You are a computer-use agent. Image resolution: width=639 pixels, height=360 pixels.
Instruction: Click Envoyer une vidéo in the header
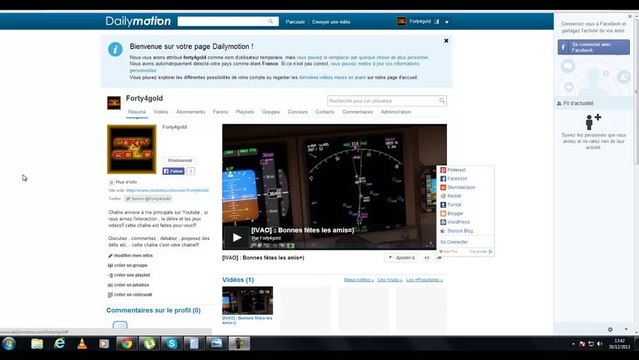point(331,22)
